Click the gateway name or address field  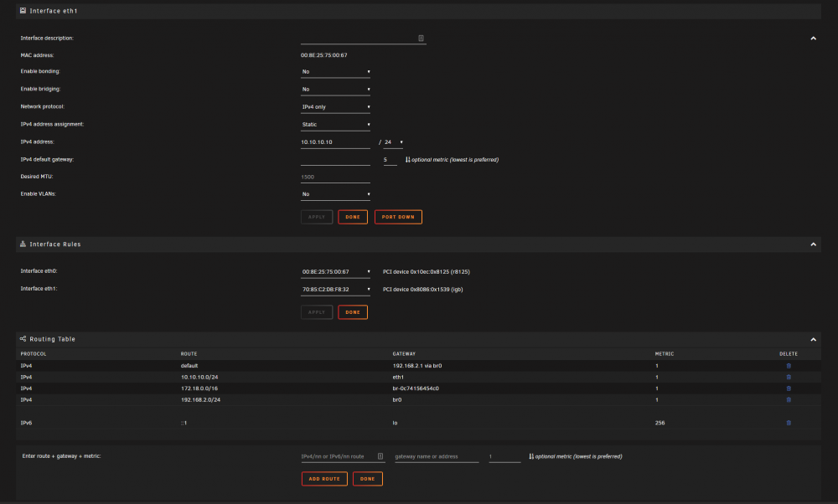(437, 456)
